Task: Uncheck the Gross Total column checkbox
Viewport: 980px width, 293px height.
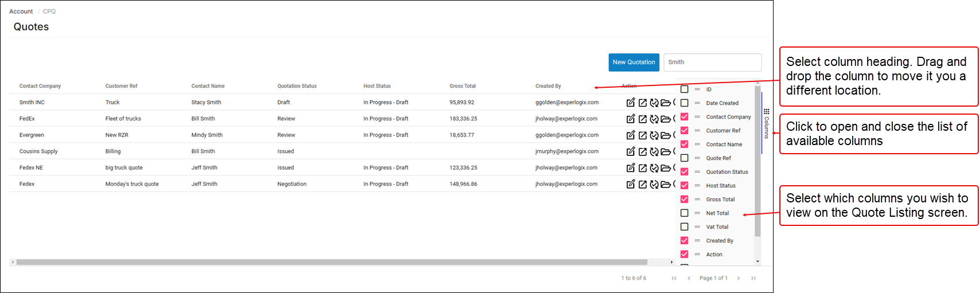Action: [x=684, y=200]
